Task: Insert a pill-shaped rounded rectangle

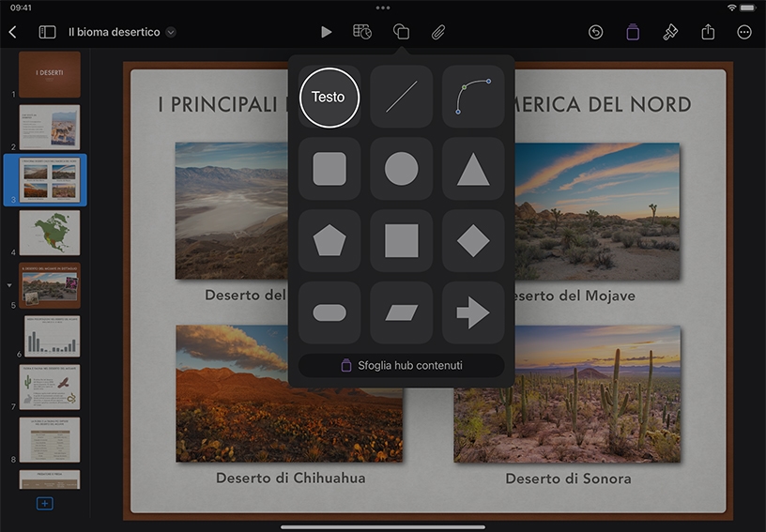Action: [329, 312]
